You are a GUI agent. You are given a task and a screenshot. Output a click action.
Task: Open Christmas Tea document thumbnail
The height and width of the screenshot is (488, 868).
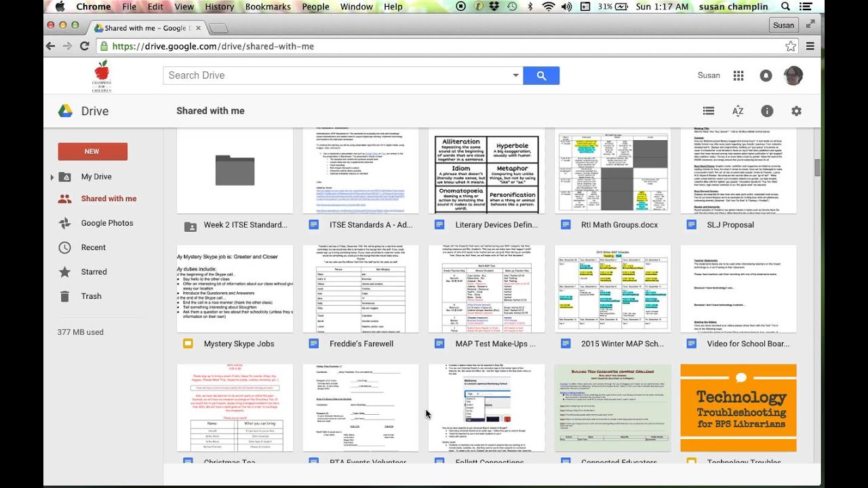(x=235, y=408)
